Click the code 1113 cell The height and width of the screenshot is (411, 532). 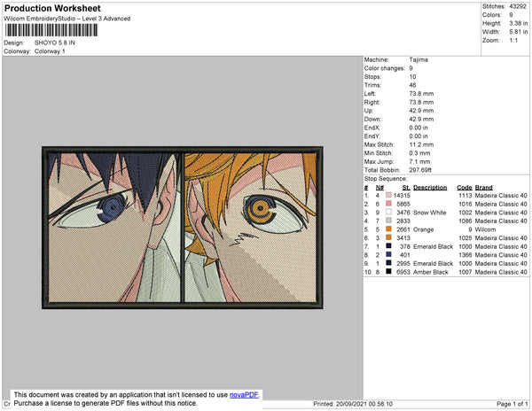tap(465, 196)
